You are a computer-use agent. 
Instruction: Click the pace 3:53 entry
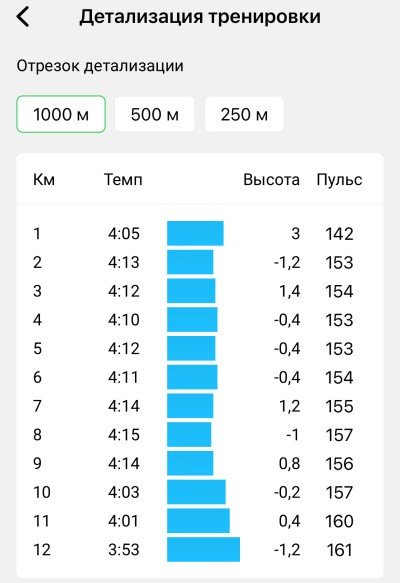point(124,550)
